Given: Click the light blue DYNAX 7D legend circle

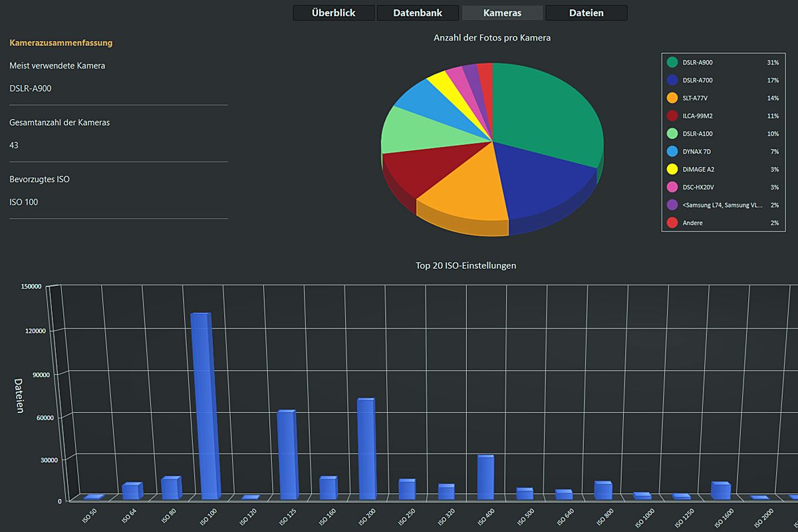Looking at the screenshot, I should click(x=672, y=152).
